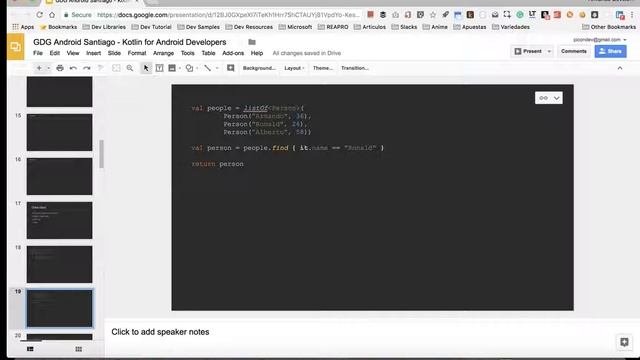
Task: Click the print icon
Action: pyautogui.click(x=60, y=68)
